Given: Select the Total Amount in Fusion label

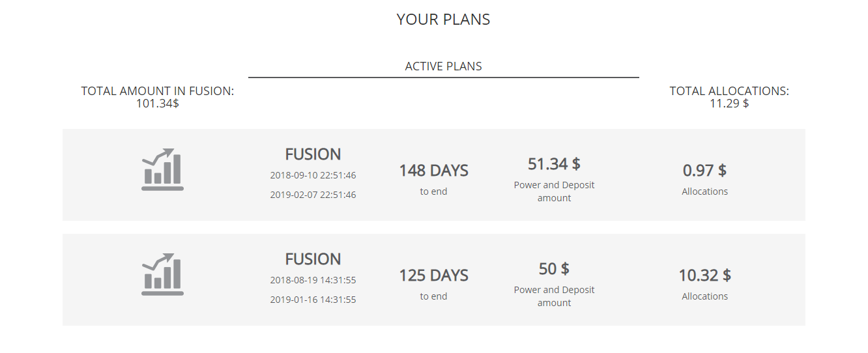Looking at the screenshot, I should (157, 91).
